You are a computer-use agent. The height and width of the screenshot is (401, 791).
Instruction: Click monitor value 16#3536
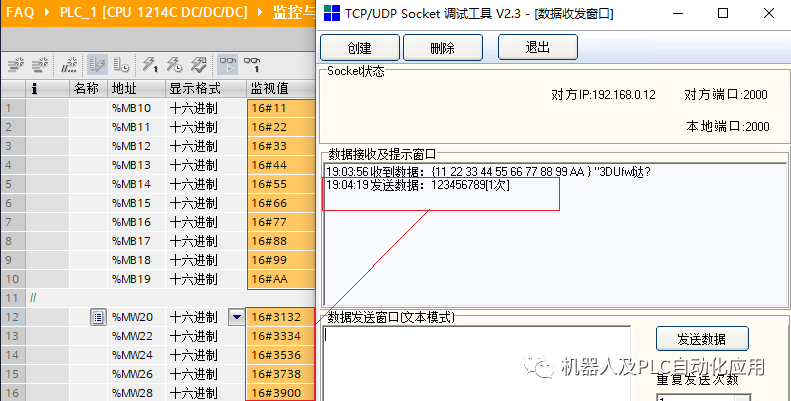(281, 355)
